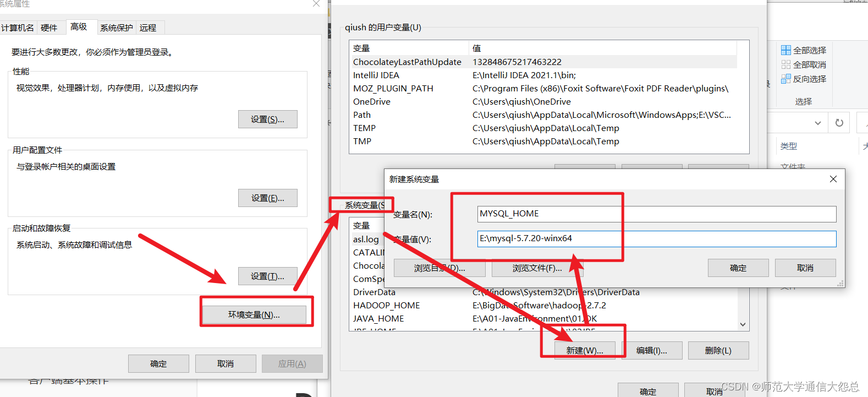Close the 新建系统变量 dialog
The width and height of the screenshot is (868, 397).
(x=833, y=179)
